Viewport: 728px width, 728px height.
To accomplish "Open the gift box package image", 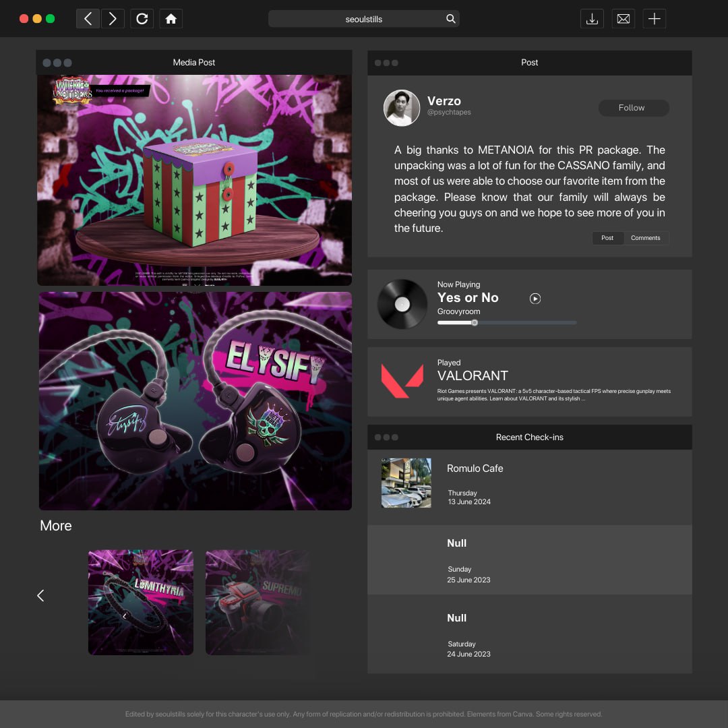I will point(195,180).
